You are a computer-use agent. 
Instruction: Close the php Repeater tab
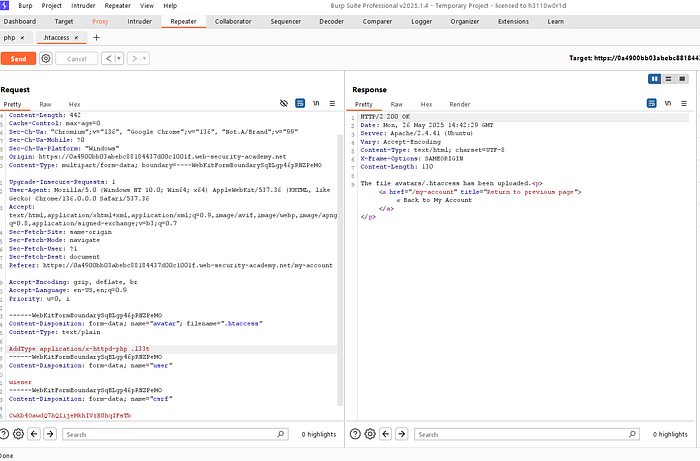click(22, 38)
